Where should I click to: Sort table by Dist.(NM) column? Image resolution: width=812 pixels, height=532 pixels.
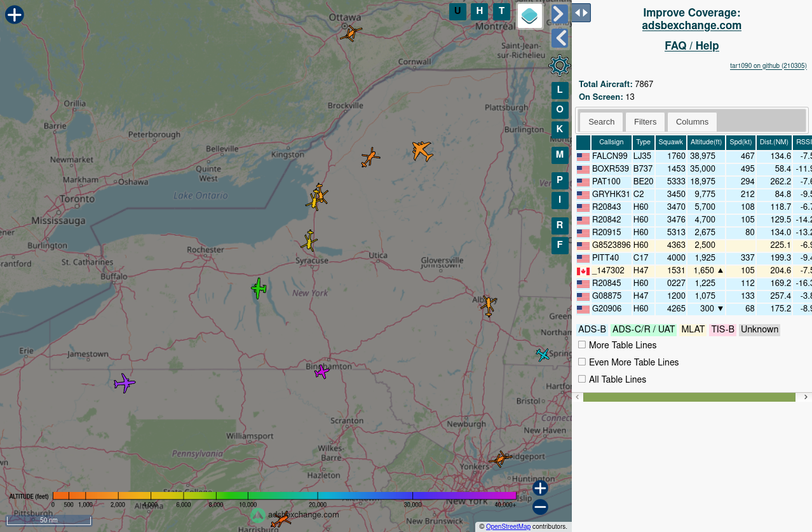(x=775, y=142)
